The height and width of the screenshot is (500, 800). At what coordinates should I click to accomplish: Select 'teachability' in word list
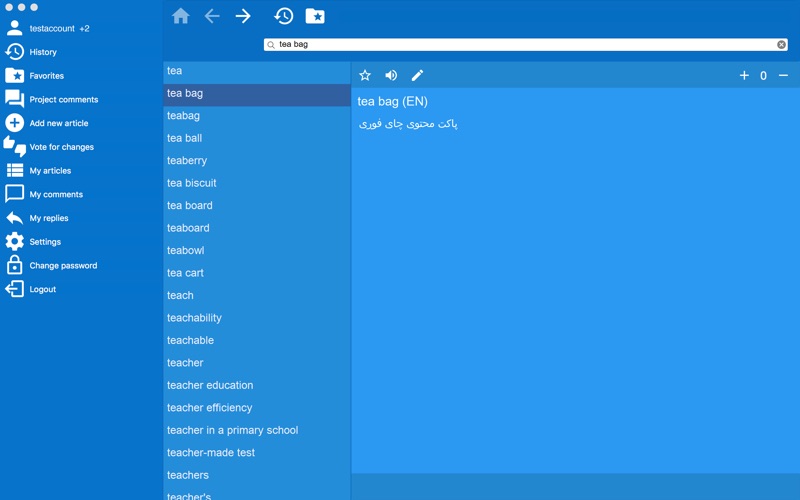257,318
